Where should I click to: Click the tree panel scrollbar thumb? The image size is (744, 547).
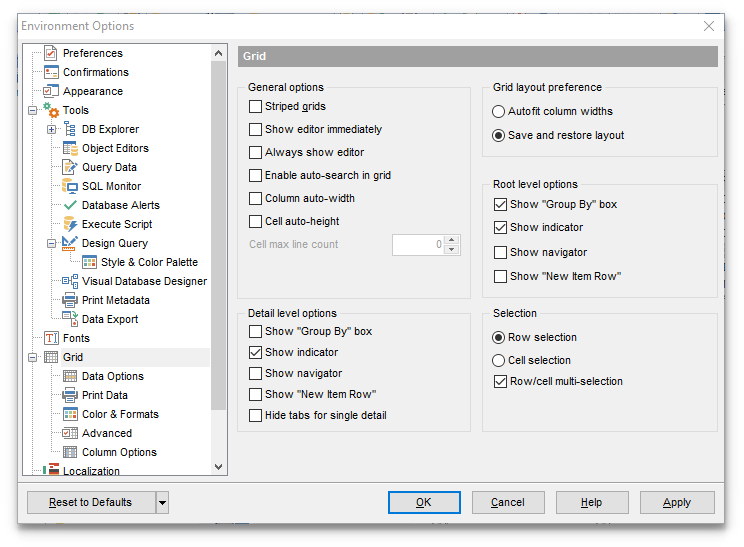pyautogui.click(x=218, y=235)
